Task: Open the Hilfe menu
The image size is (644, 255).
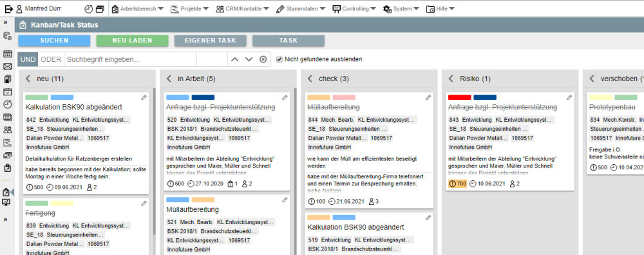Action: [440, 8]
